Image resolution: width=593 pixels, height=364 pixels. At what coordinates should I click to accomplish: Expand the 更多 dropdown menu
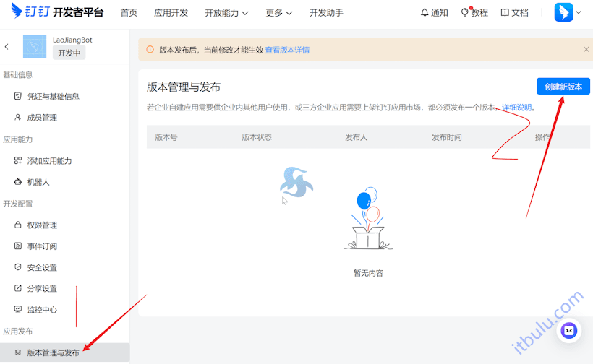pyautogui.click(x=278, y=13)
